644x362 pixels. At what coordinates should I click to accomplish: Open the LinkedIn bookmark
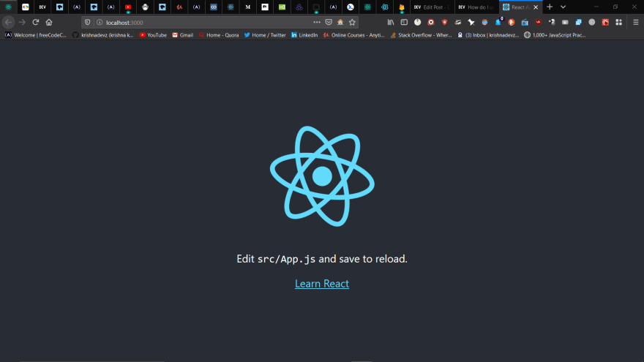point(304,35)
